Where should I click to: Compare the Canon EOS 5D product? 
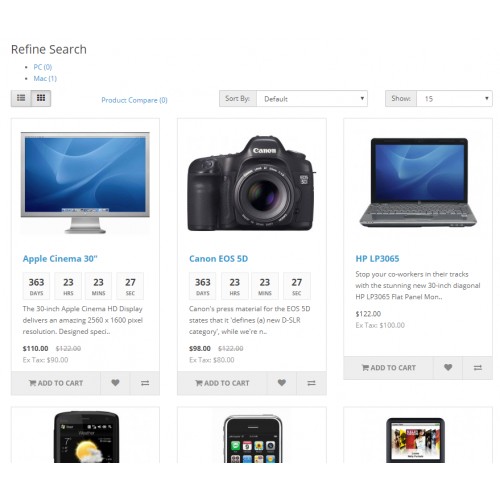pyautogui.click(x=311, y=383)
